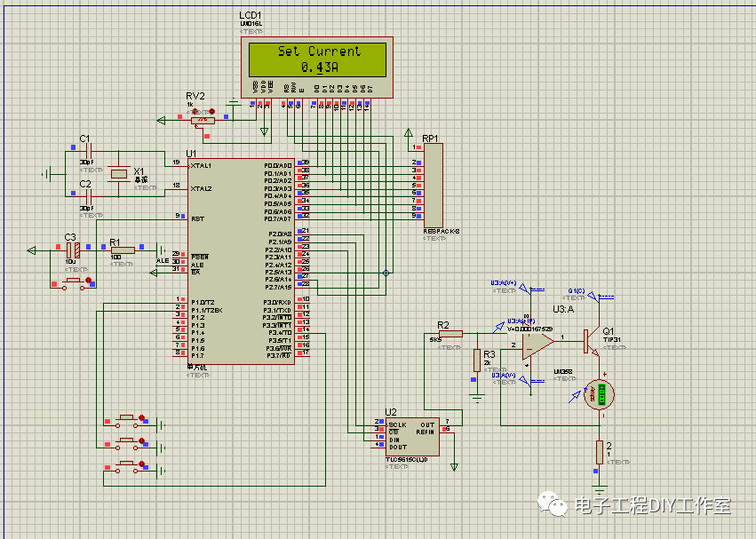Select power terminal arrow above RP1 pin 1
The image size is (756, 539).
tap(409, 132)
